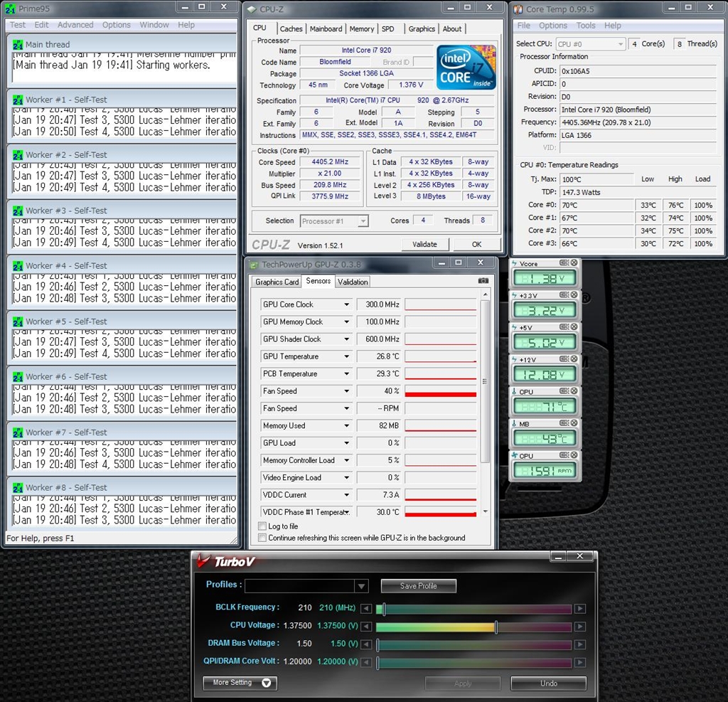Open the Advanced menu in Prime95
Image resolution: width=728 pixels, height=702 pixels.
[x=75, y=25]
